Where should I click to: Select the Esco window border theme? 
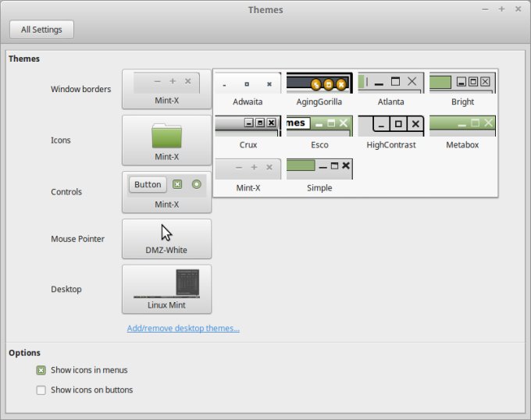(319, 133)
